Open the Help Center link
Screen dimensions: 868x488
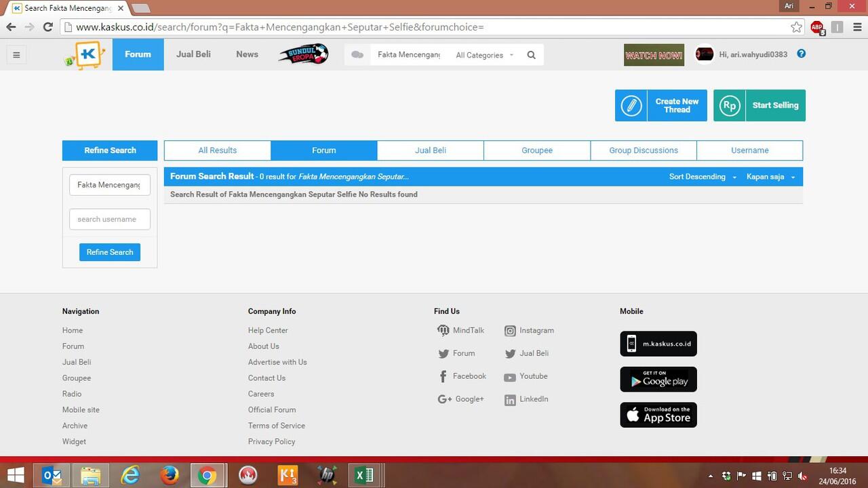[x=268, y=331]
